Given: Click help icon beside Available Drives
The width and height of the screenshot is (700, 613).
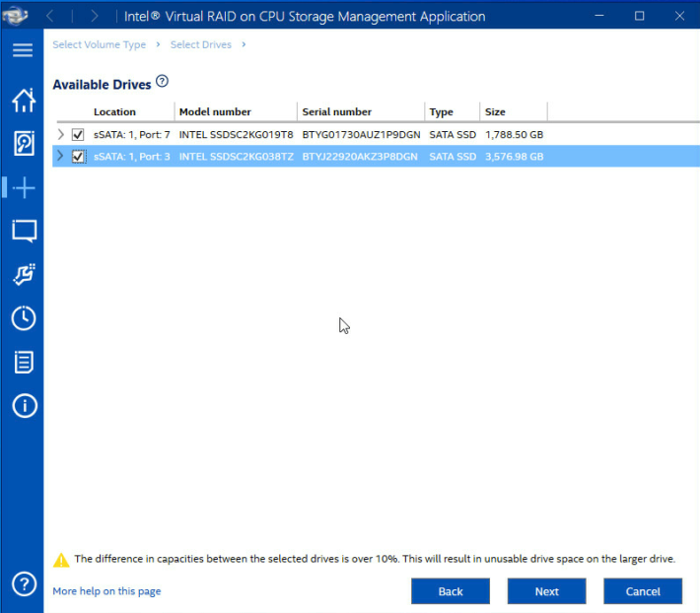Looking at the screenshot, I should coord(162,81).
